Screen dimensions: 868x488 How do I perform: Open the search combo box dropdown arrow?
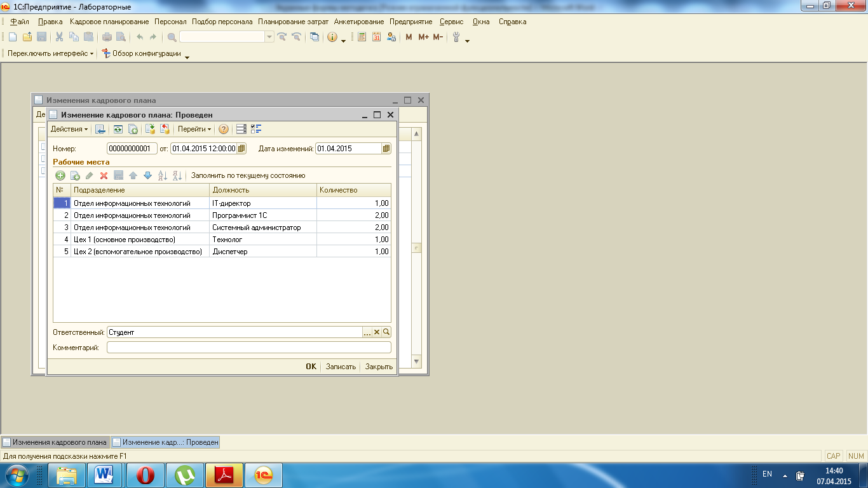270,37
